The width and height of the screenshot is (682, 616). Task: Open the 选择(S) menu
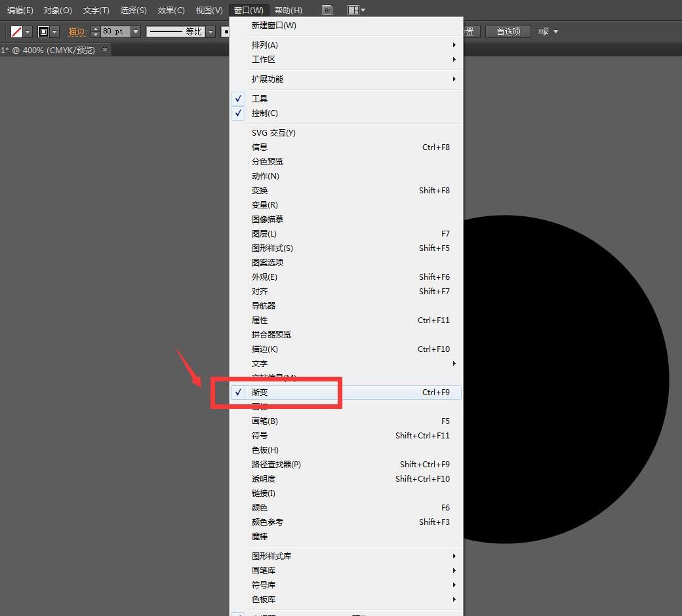(134, 10)
